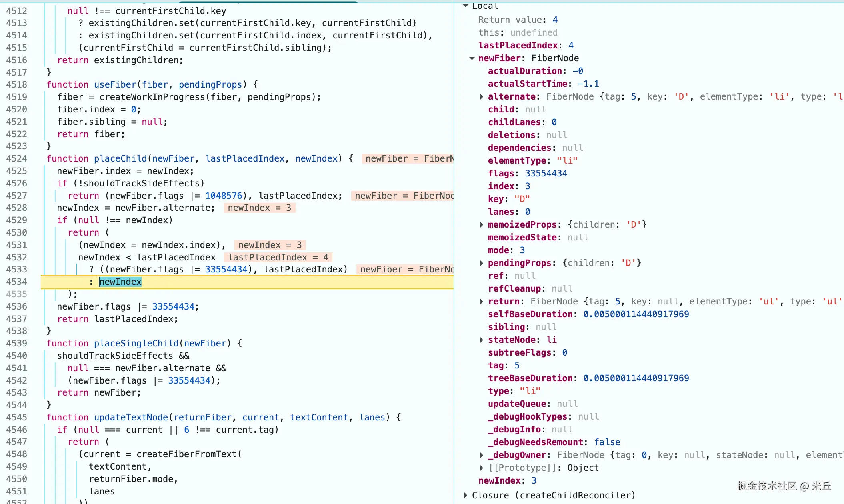Select the child: null property

tap(517, 110)
